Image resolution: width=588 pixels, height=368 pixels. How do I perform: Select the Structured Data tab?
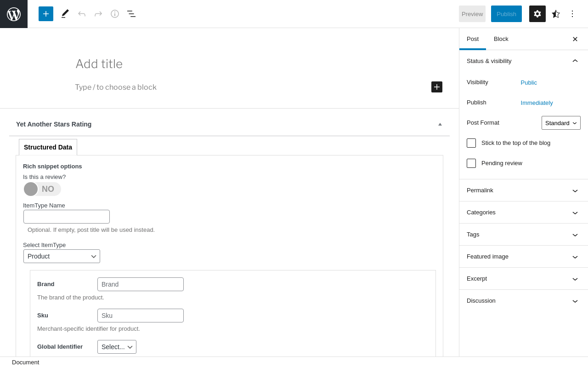(48, 147)
